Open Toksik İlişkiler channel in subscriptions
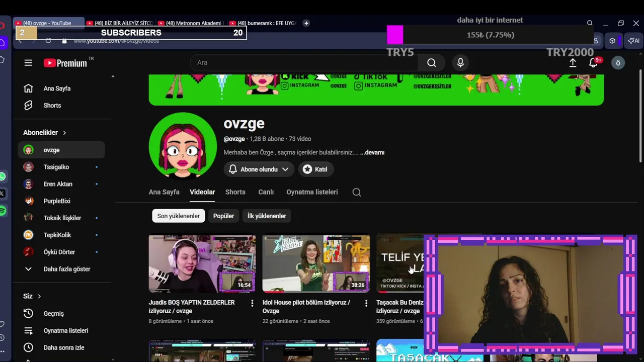 point(61,218)
